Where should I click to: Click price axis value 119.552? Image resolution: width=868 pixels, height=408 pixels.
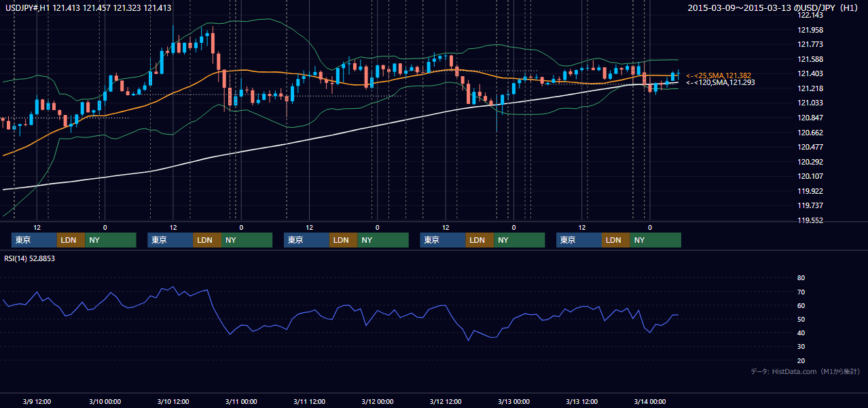pos(810,220)
